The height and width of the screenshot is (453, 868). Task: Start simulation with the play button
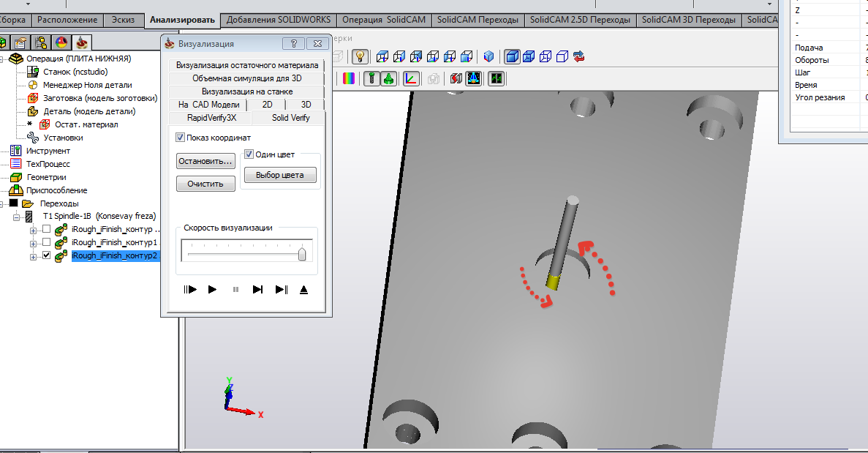[212, 289]
